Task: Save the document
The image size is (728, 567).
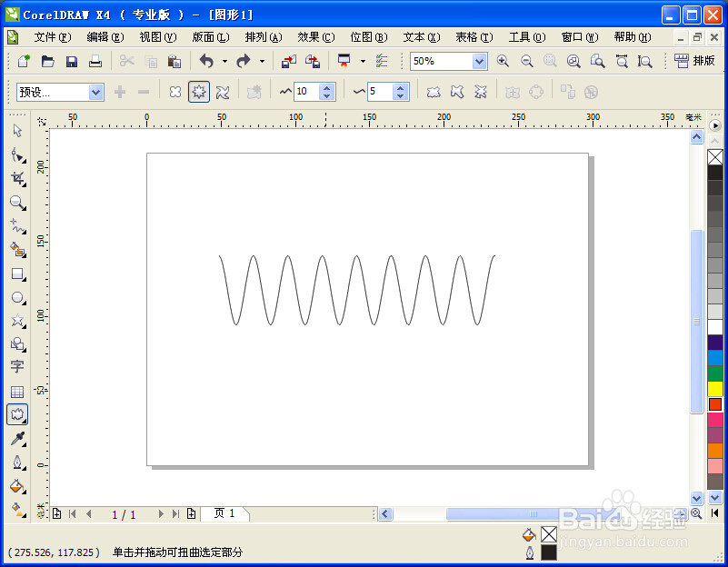Action: click(72, 61)
